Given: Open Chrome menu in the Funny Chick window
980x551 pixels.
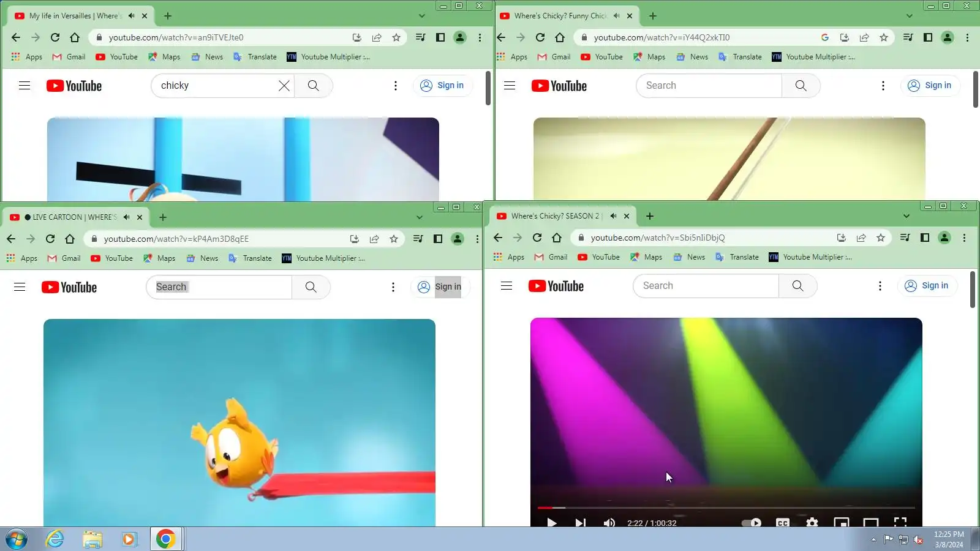Looking at the screenshot, I should click(967, 37).
